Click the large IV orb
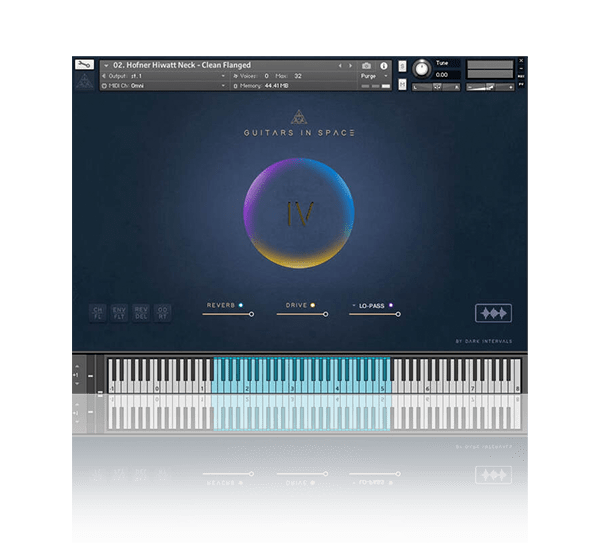Viewport: 600px width, 543px height. point(299,213)
